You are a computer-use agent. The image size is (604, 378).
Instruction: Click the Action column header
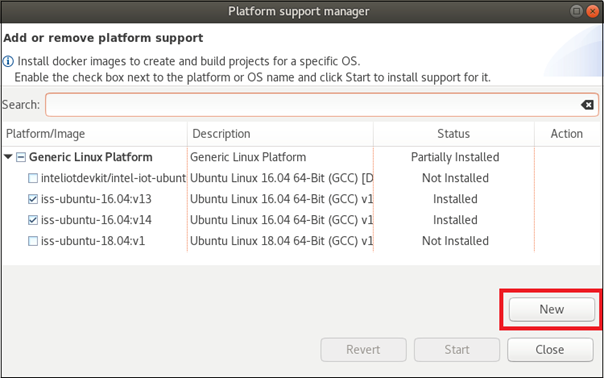(x=567, y=134)
